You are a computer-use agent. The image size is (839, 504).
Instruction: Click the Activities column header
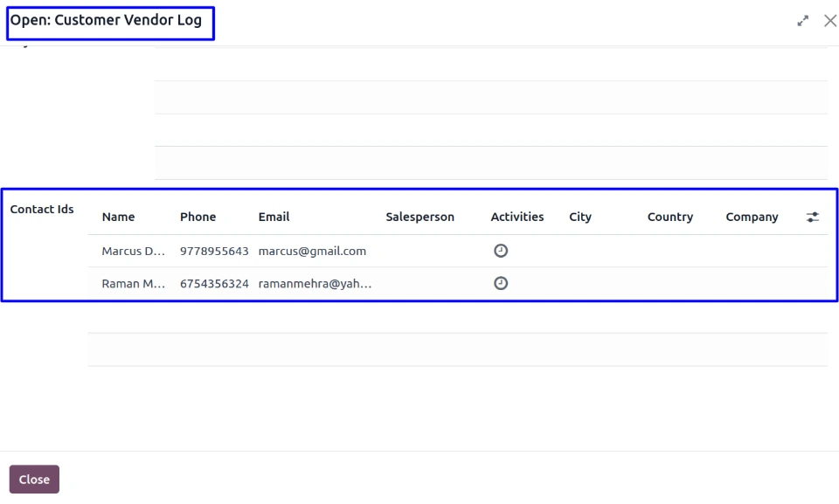point(517,217)
